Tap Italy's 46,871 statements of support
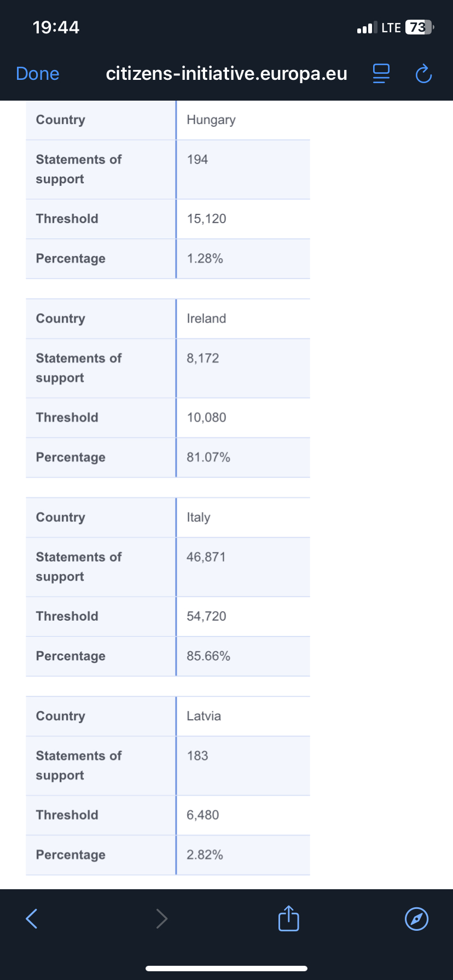Viewport: 453px width, 980px height. tap(206, 557)
